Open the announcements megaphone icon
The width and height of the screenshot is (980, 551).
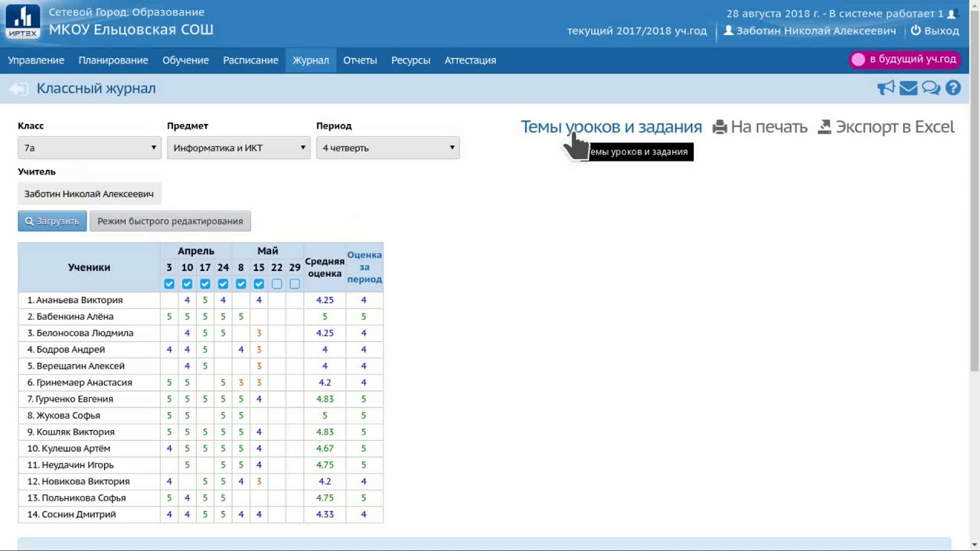click(x=886, y=88)
